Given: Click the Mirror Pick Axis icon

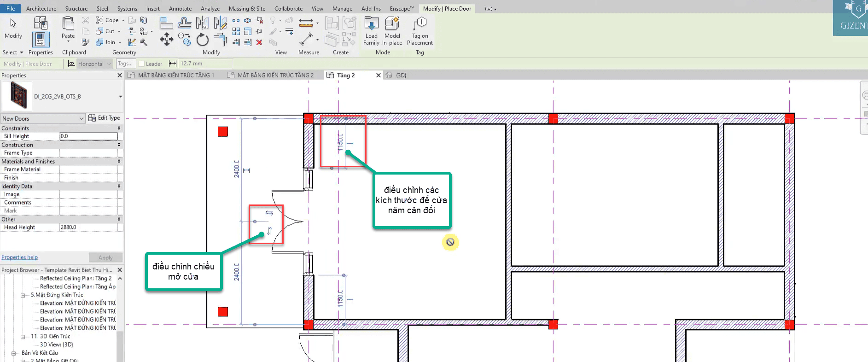Looking at the screenshot, I should 202,23.
